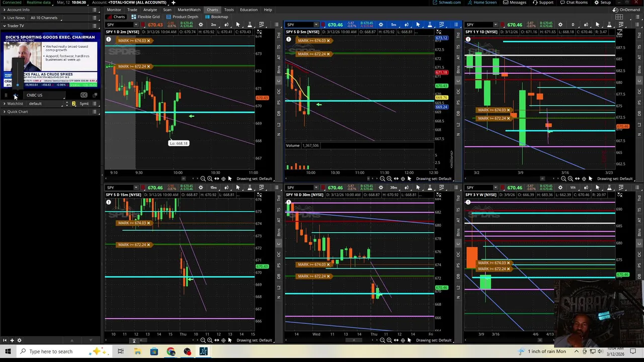Open Setup menu

(603, 3)
